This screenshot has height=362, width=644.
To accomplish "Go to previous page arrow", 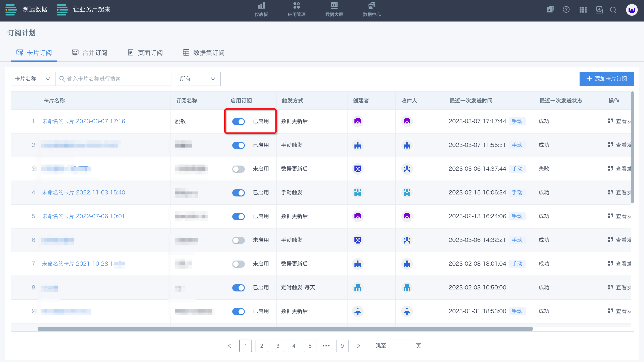I will point(230,346).
